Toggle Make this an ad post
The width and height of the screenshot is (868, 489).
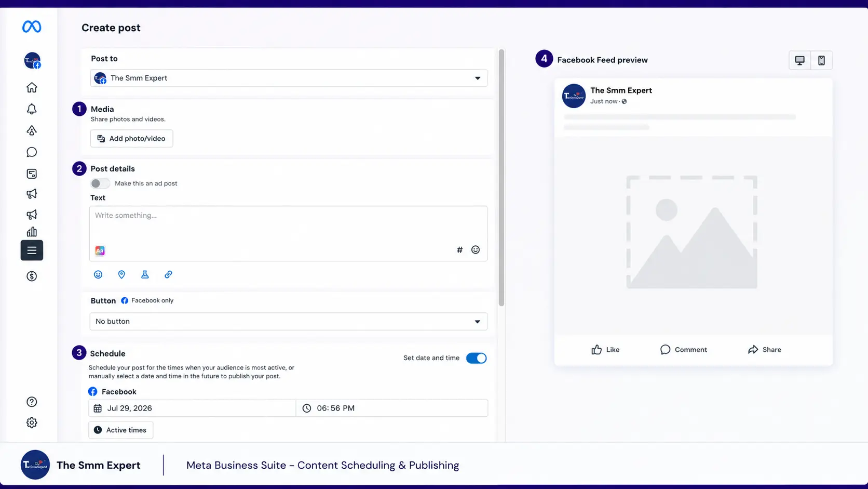pos(100,183)
